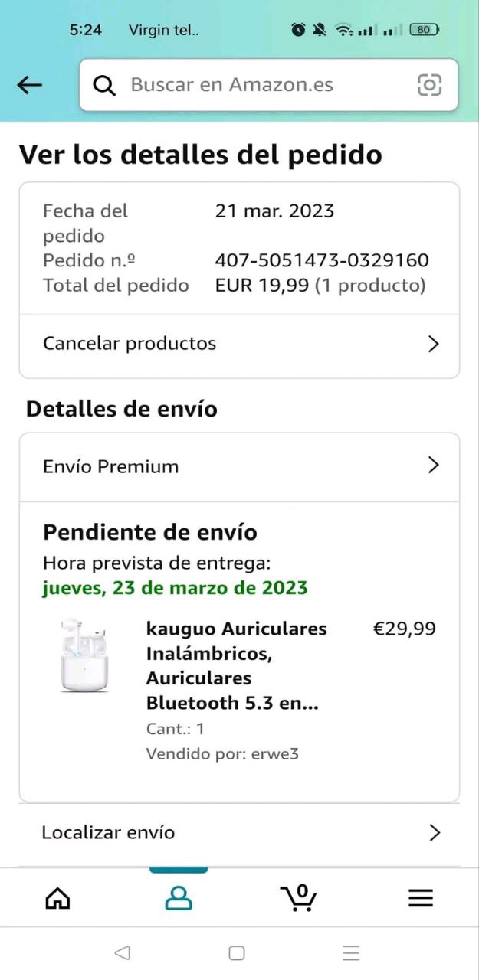
Task: Expand the Localizar envío chevron
Action: pos(435,832)
